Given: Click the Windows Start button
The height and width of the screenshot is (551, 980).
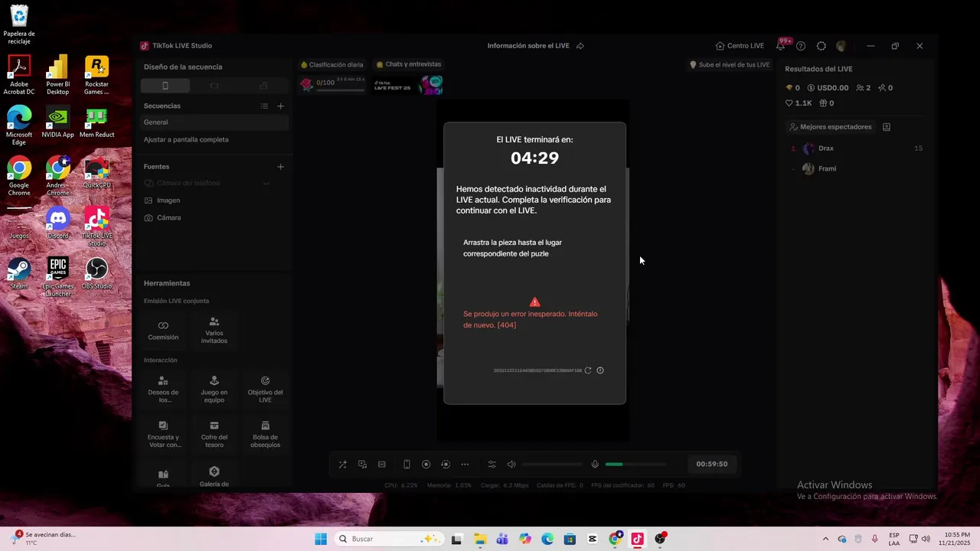Looking at the screenshot, I should pyautogui.click(x=321, y=540).
